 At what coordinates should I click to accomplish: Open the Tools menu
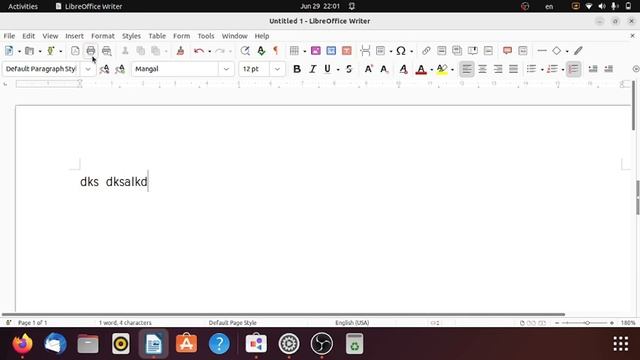(x=206, y=36)
